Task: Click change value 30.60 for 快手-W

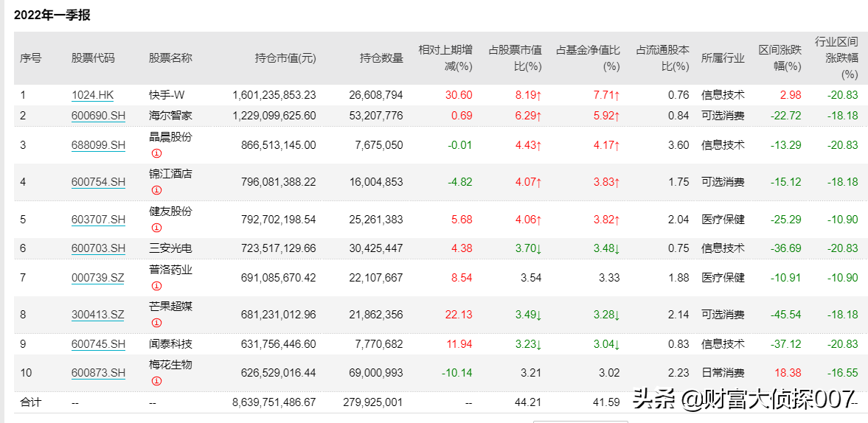Action: point(459,95)
